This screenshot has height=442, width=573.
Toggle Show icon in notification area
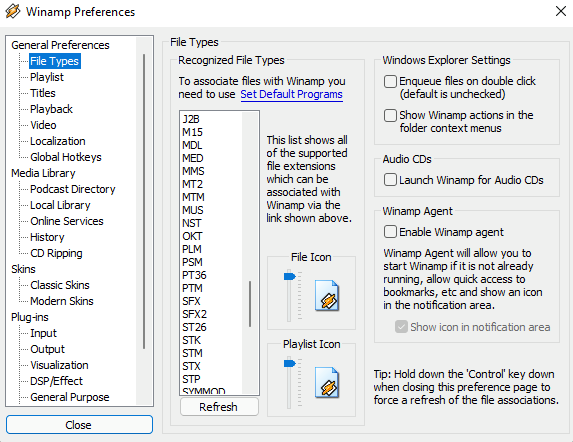click(401, 327)
